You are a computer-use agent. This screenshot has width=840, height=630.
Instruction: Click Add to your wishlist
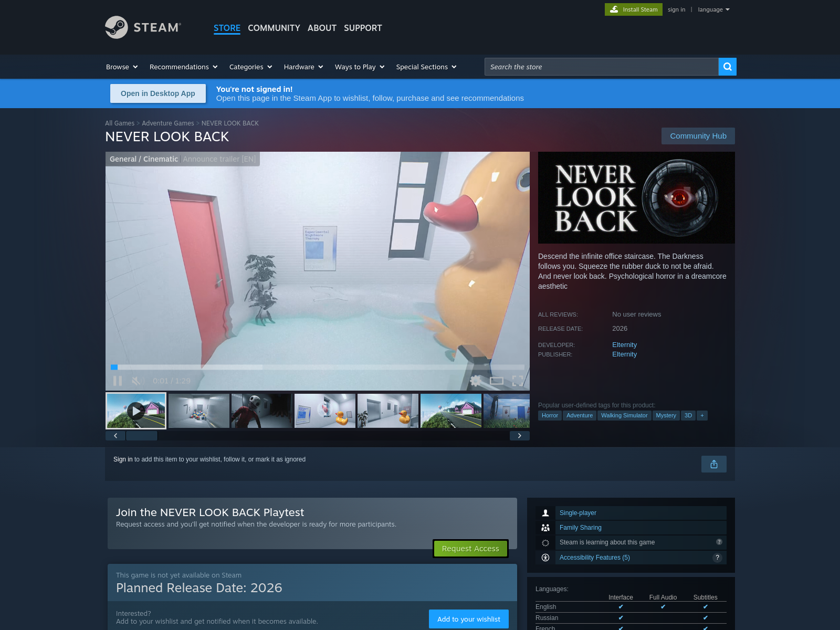[469, 619]
